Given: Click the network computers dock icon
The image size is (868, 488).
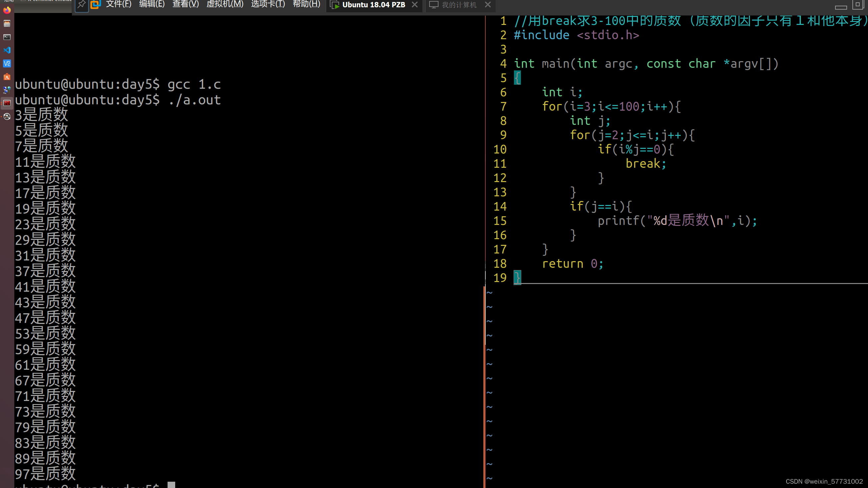Looking at the screenshot, I should pyautogui.click(x=7, y=90).
